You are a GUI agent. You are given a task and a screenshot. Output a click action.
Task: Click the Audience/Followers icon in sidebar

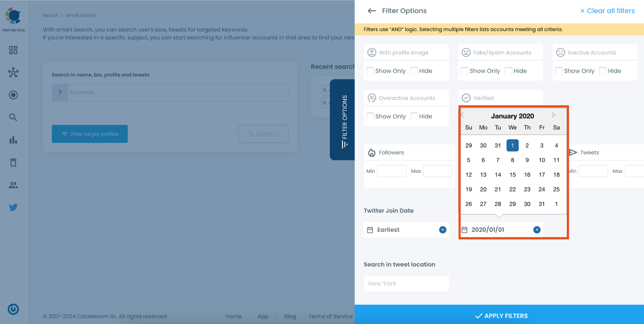[x=13, y=185]
